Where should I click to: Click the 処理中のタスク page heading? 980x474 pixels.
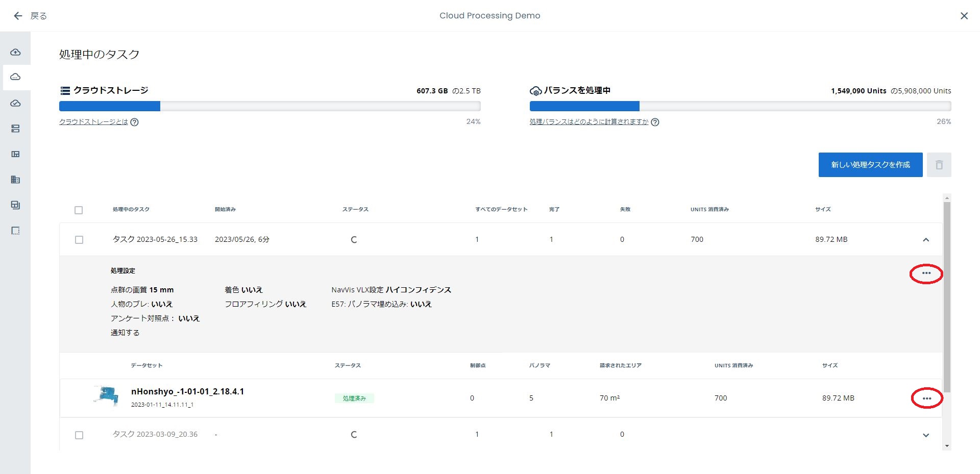99,55
